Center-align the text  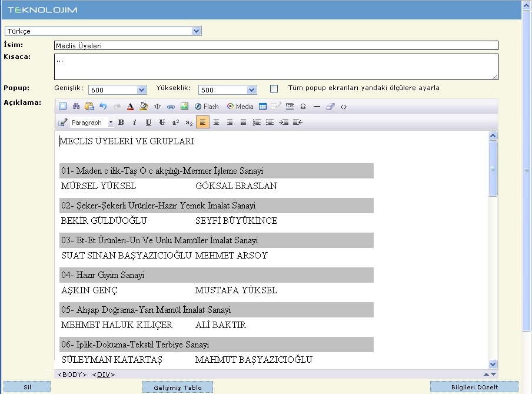click(216, 122)
